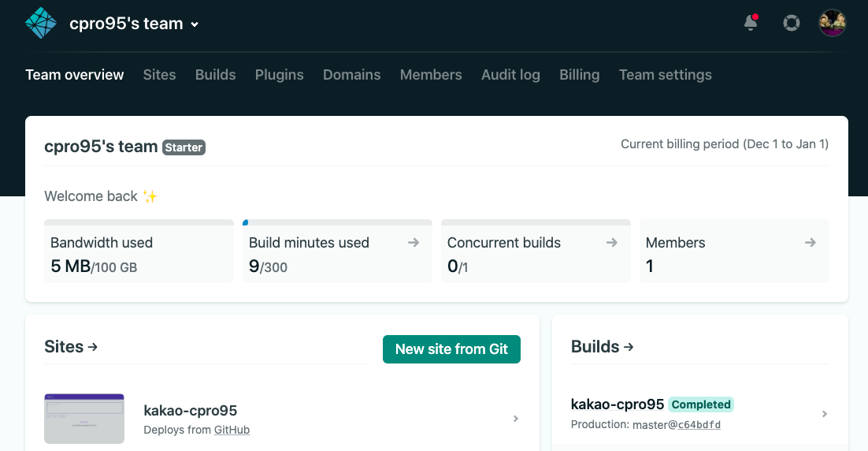Open the notifications bell

tap(751, 23)
